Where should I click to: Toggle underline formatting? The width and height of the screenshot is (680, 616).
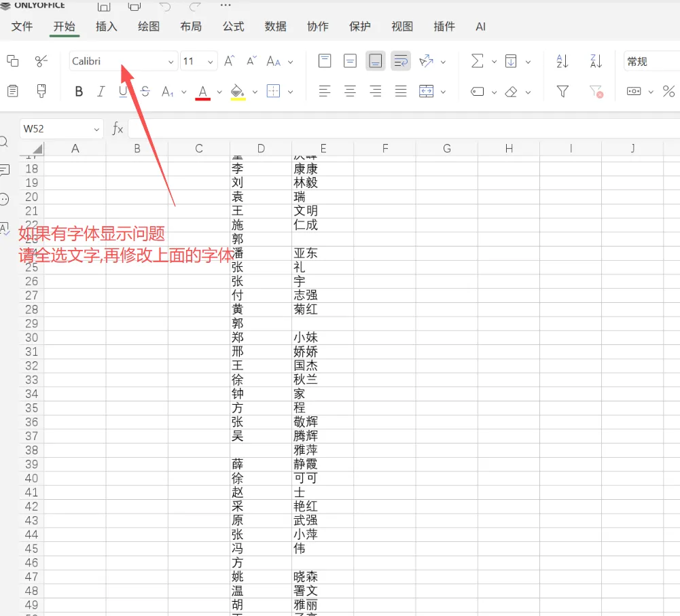click(123, 92)
